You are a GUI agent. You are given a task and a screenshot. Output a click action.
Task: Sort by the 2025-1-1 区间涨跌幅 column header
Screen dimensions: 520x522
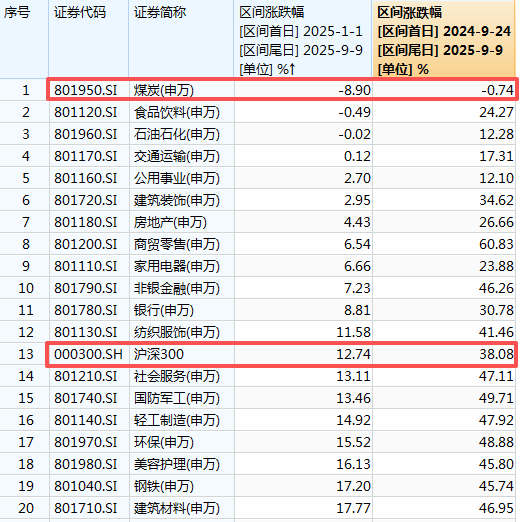tap(303, 40)
